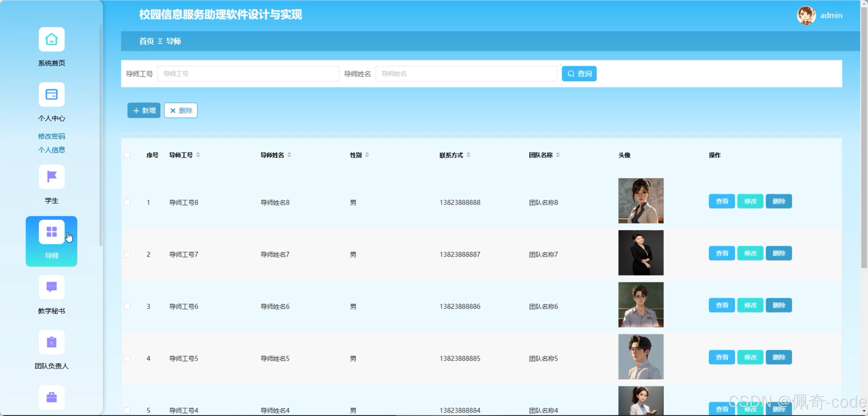The width and height of the screenshot is (868, 416).
Task: Select the 教学秘书 chat bubble icon
Action: pos(51,287)
